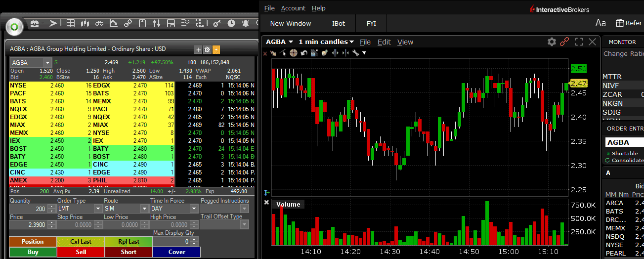
Task: Click the red chain link icon on chart
Action: [564, 42]
